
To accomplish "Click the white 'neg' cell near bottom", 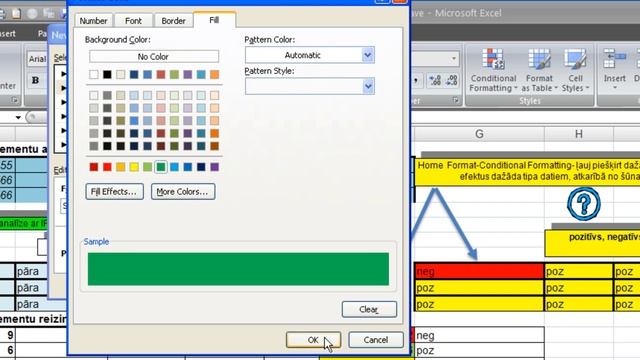I will point(479,336).
